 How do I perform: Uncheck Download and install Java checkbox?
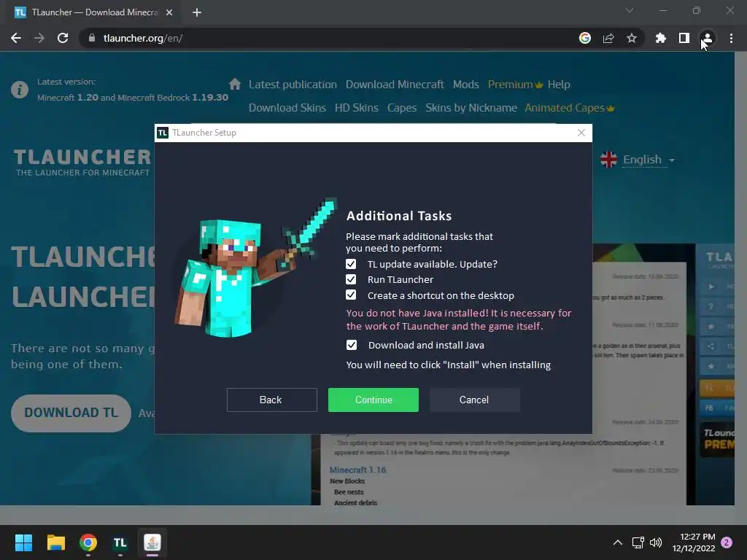pos(351,345)
